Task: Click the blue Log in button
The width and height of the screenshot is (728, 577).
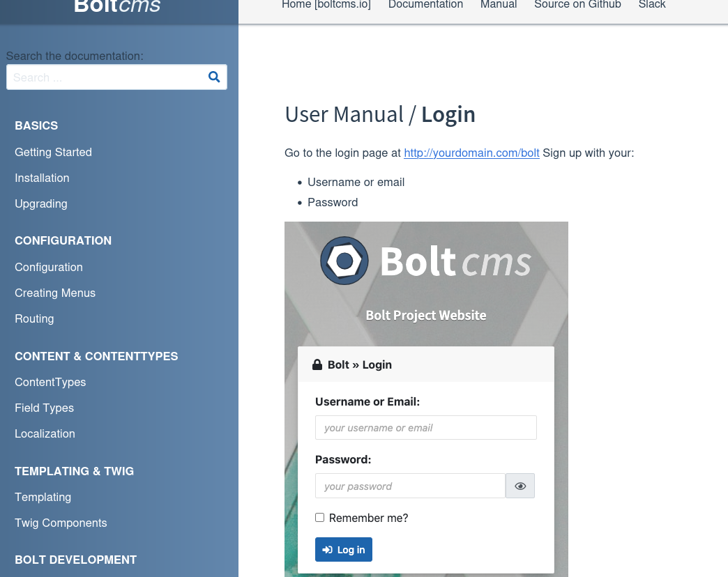Action: (x=344, y=550)
